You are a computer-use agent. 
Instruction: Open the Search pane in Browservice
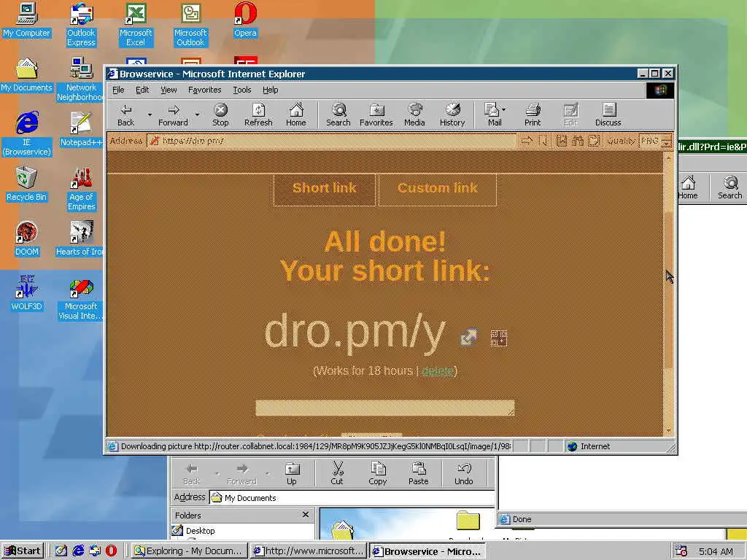click(x=338, y=114)
